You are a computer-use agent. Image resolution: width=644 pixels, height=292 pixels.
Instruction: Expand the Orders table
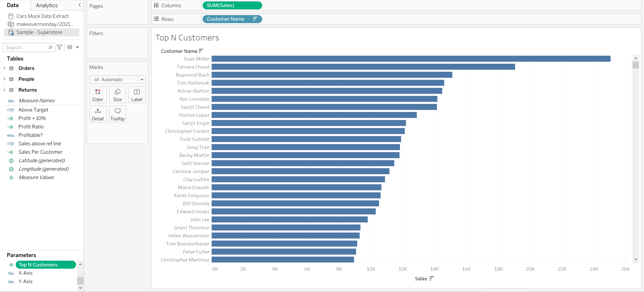pos(4,68)
